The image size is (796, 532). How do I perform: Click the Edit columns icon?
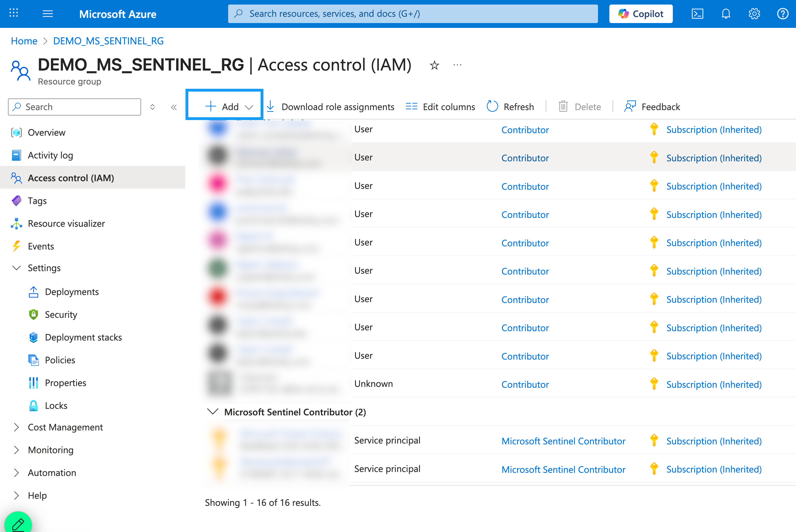point(412,106)
